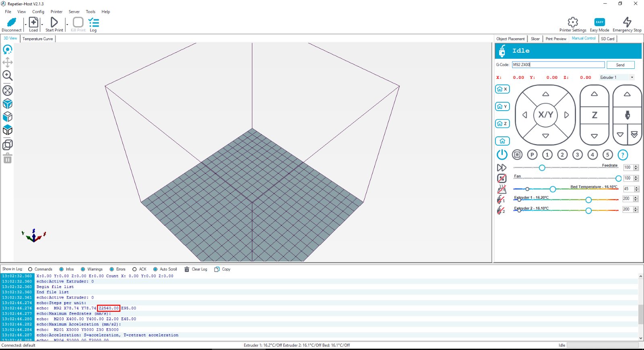The width and height of the screenshot is (644, 350).
Task: Expand the Load dropdown arrow
Action: 42,24
